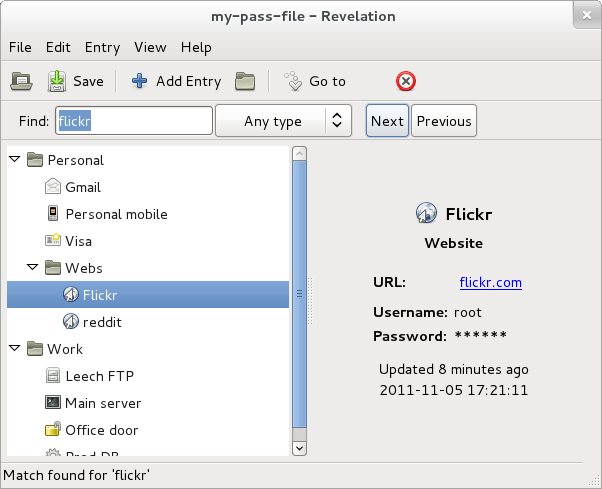This screenshot has height=489, width=602.
Task: Click the Flickr globe icon in details pane
Action: click(x=426, y=213)
